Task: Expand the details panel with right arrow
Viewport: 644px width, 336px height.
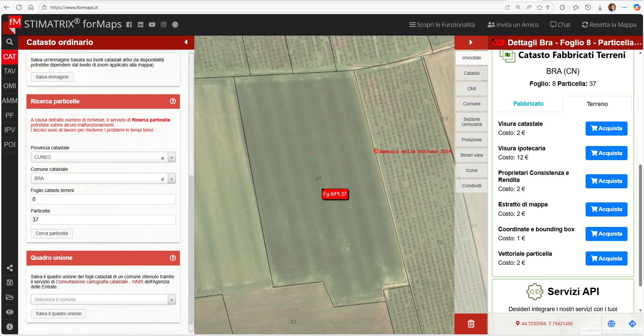Action: [470, 42]
